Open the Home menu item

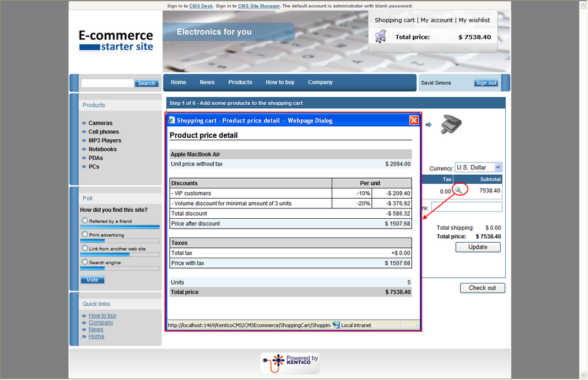point(179,82)
